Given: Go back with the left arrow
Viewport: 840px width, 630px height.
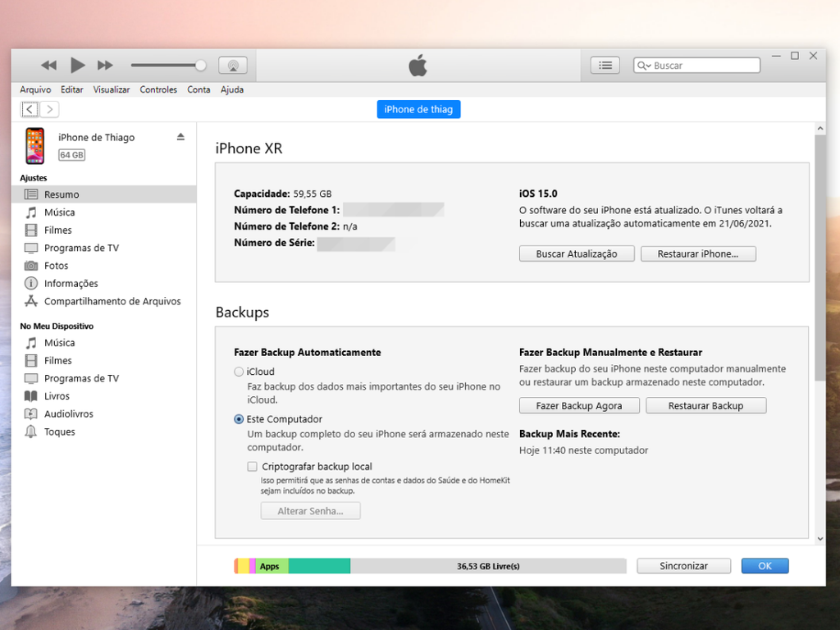Looking at the screenshot, I should click(x=30, y=109).
